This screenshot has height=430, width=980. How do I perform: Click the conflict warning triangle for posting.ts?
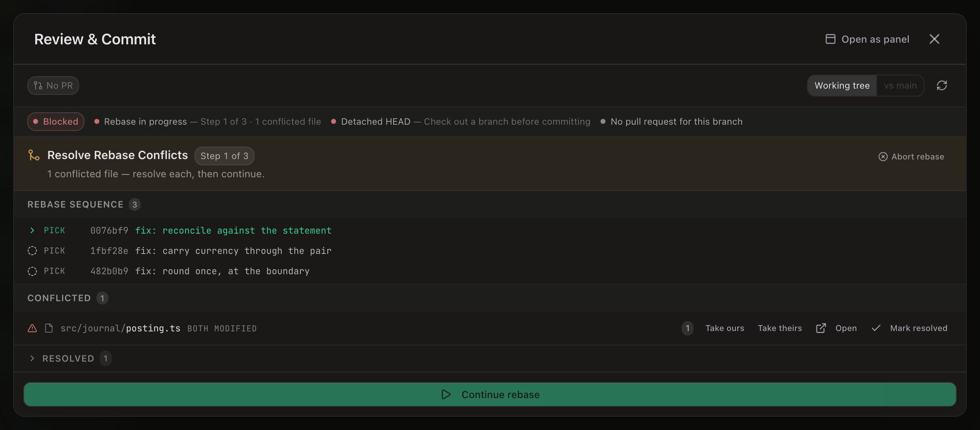click(x=32, y=328)
